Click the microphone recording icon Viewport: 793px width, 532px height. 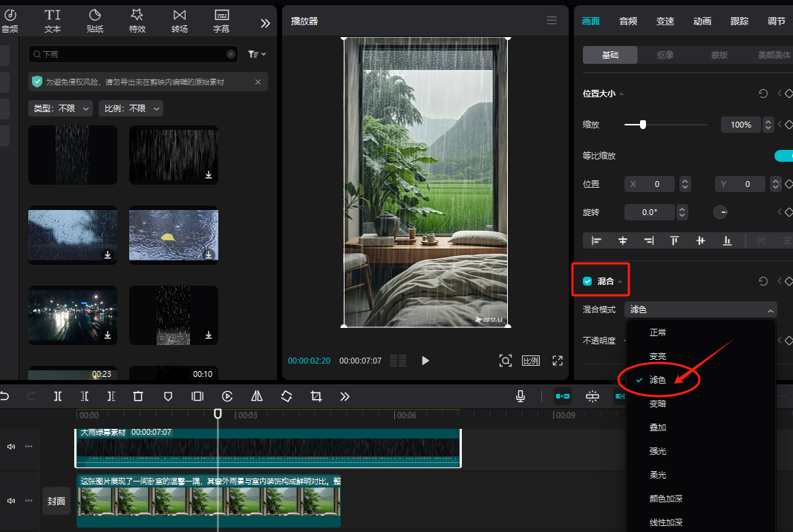click(520, 396)
